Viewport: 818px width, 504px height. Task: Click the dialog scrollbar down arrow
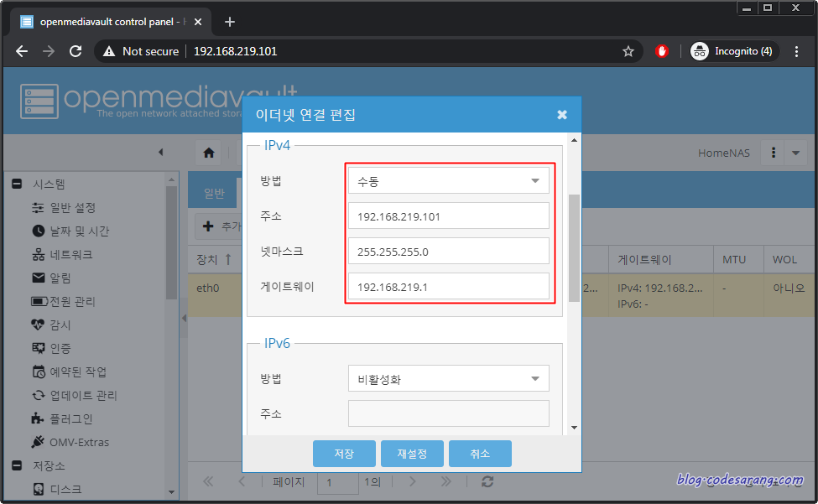[574, 428]
